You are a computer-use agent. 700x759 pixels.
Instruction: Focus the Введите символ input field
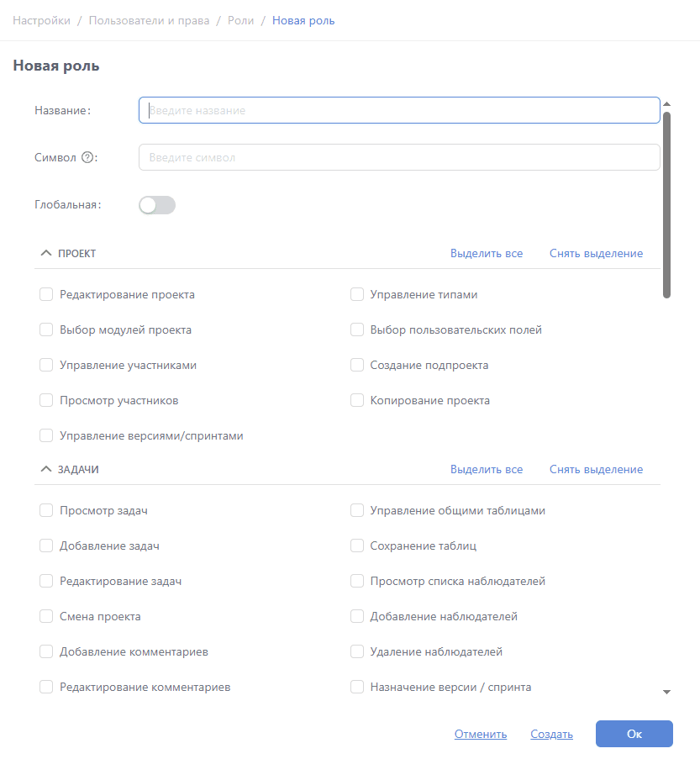click(399, 157)
